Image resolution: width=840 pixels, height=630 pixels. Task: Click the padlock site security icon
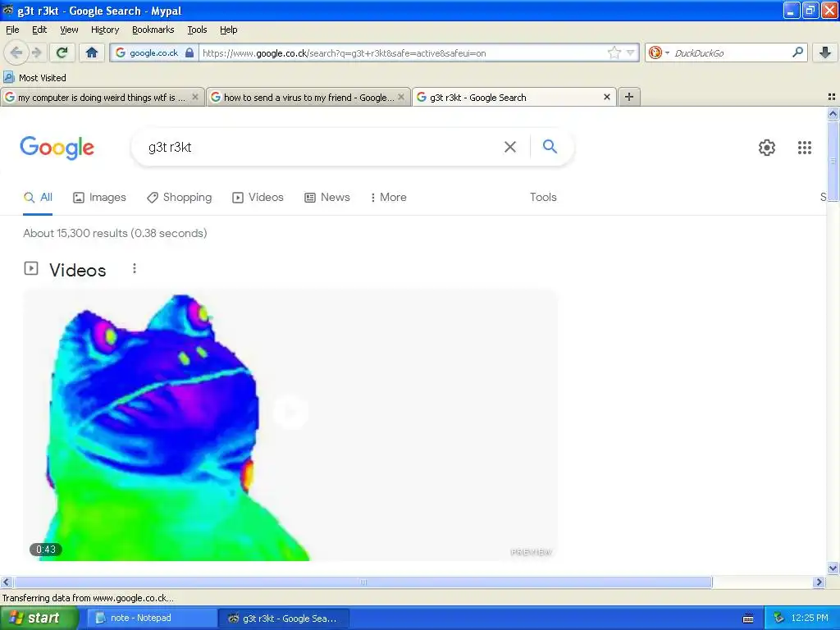point(189,52)
